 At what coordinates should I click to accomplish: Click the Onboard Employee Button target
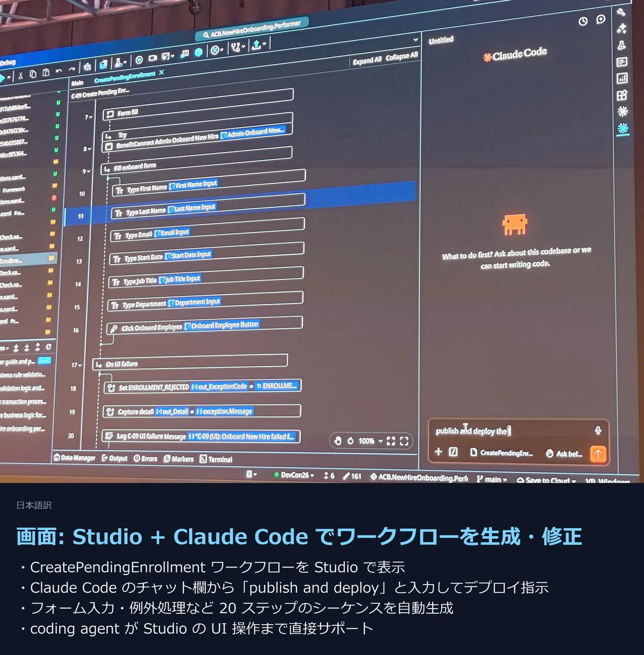pos(222,325)
